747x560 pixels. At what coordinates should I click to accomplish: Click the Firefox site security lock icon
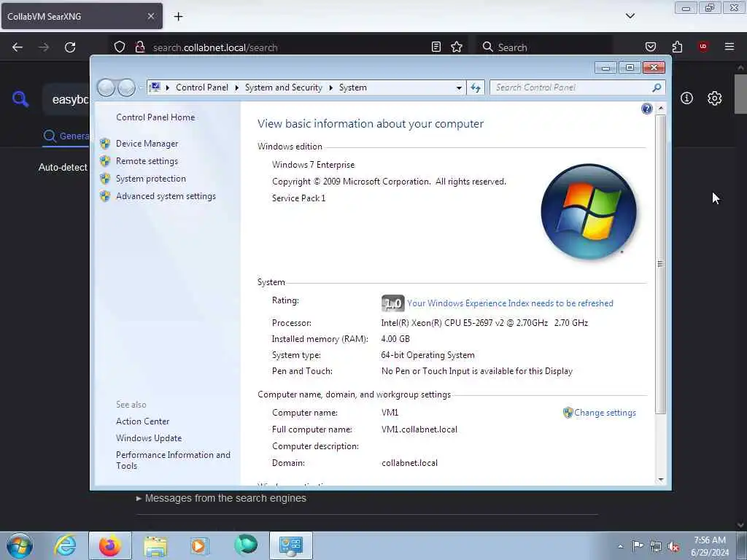tap(139, 47)
